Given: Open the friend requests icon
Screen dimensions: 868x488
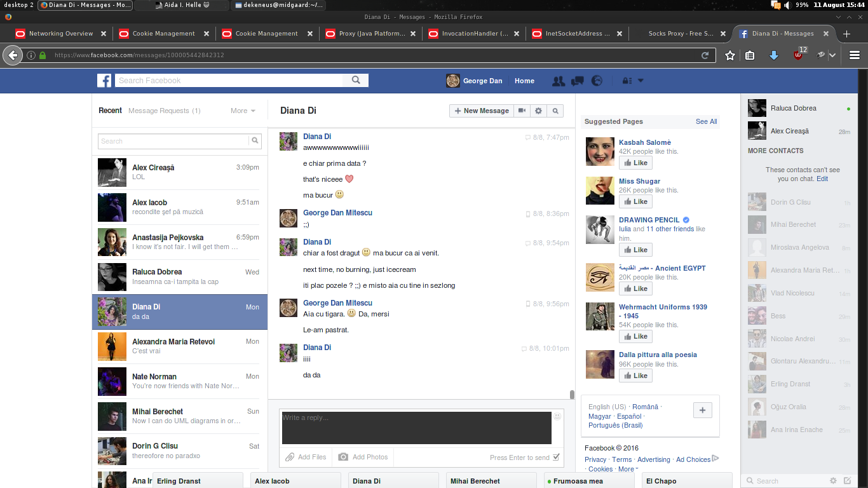Looking at the screenshot, I should coord(559,81).
